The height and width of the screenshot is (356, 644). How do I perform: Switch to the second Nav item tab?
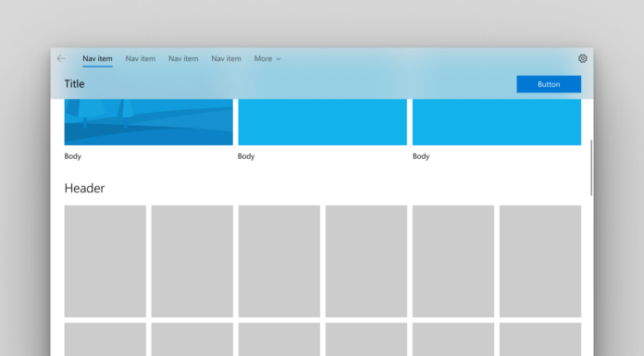pos(141,59)
